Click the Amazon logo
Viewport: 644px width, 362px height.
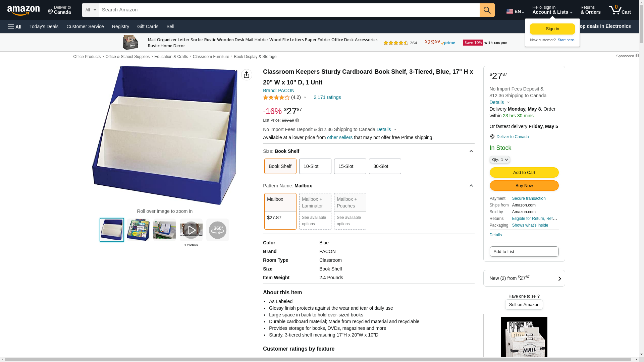(x=23, y=10)
